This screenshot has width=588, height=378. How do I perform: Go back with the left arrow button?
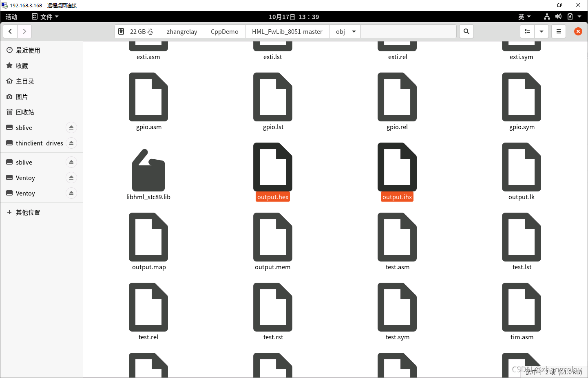pos(10,31)
